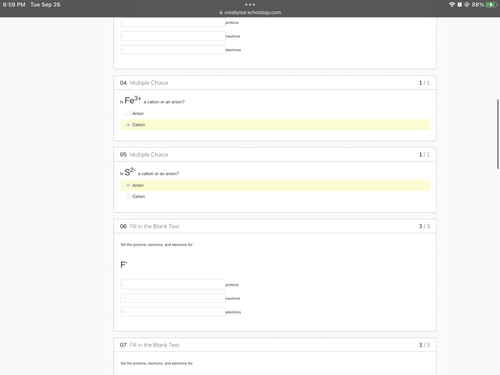Viewport: 500px width, 375px height.
Task: Tap the lock icon beside the URL
Action: coord(221,12)
